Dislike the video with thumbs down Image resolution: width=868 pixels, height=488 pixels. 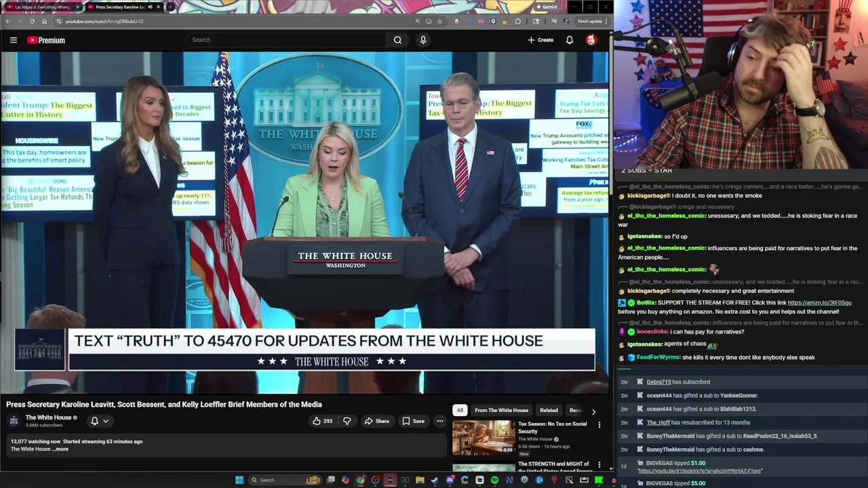coord(347,421)
